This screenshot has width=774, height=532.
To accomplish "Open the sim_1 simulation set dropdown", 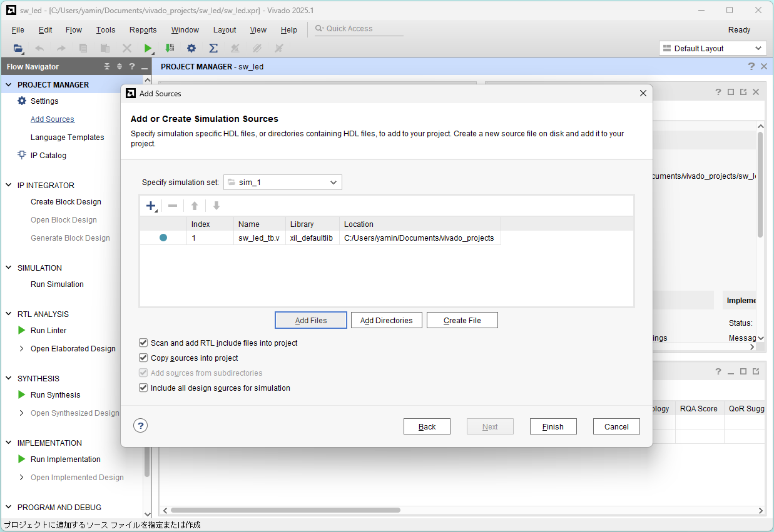I will [283, 182].
